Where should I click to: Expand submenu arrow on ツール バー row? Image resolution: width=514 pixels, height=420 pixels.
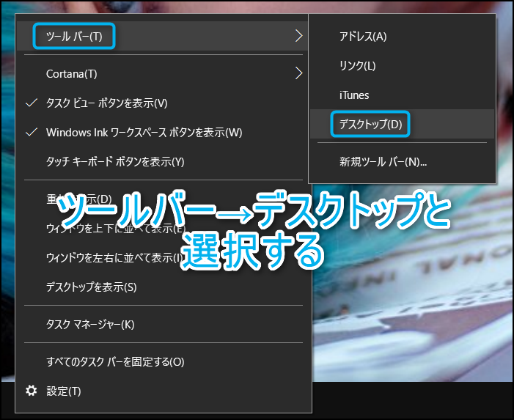298,36
